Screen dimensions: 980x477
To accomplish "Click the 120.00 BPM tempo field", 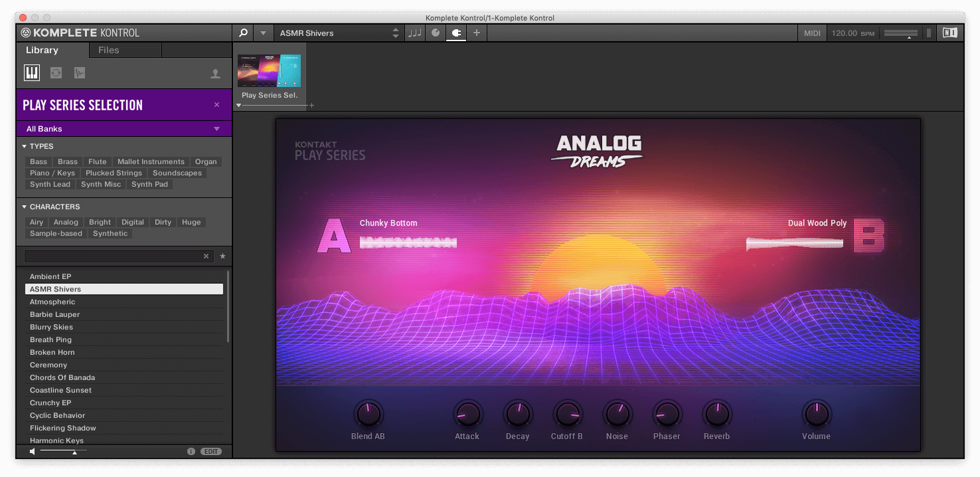I will tap(853, 33).
